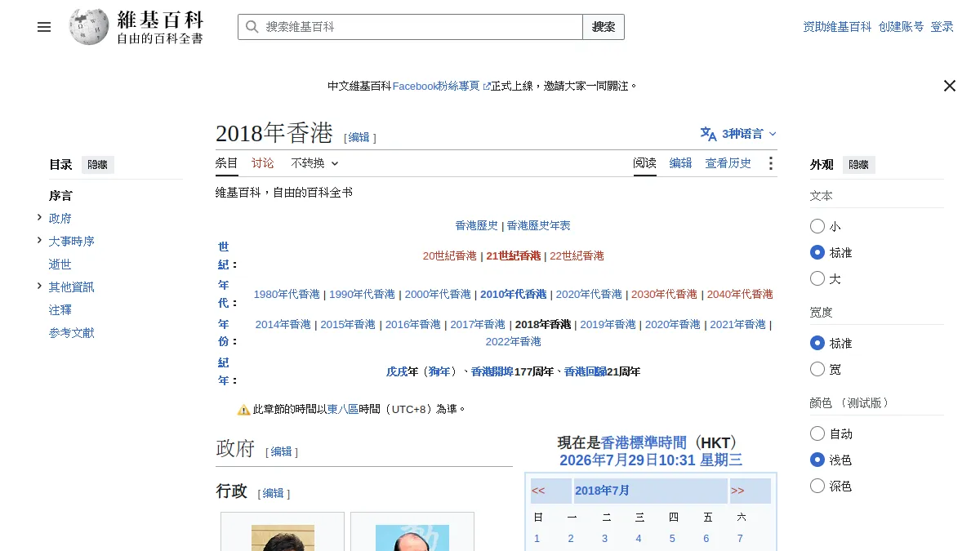This screenshot has width=980, height=551.
Task: Open 2010年代香港 link
Action: (514, 294)
